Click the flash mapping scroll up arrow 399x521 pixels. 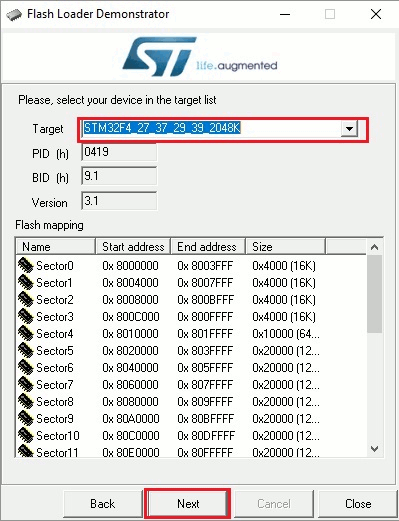pos(374,247)
